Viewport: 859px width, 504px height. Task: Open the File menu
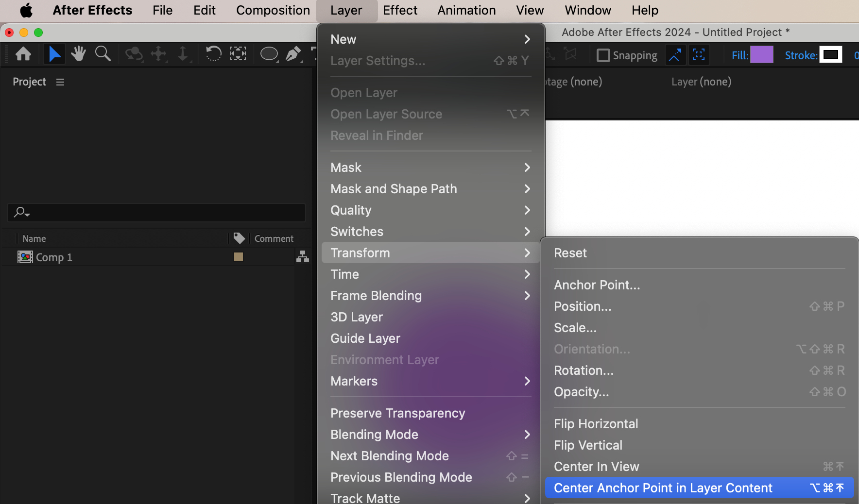162,10
